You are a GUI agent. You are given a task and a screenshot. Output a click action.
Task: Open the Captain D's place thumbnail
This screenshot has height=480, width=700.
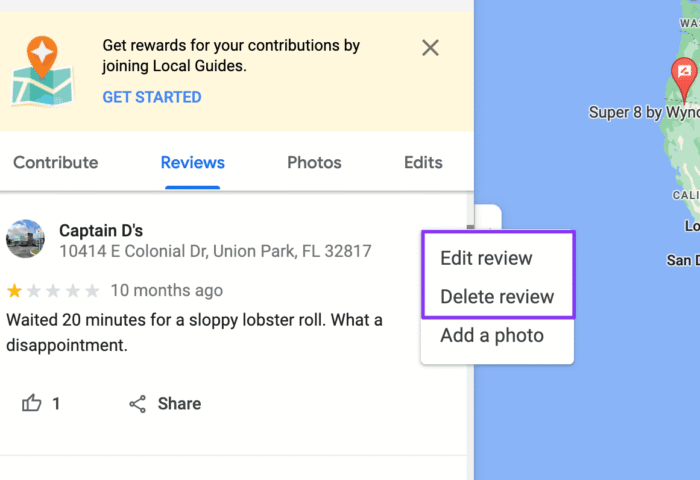coord(25,238)
